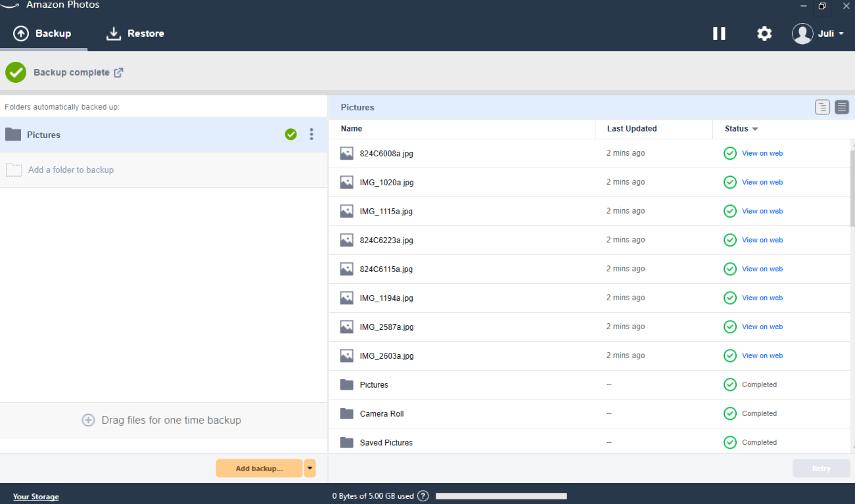This screenshot has width=855, height=504.
Task: Sort by the Last Updated column header
Action: tap(632, 129)
